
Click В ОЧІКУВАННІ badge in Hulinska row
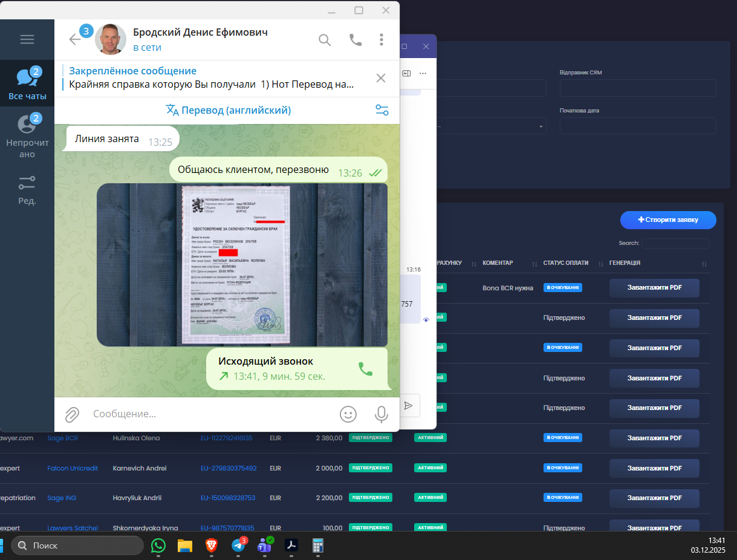563,438
